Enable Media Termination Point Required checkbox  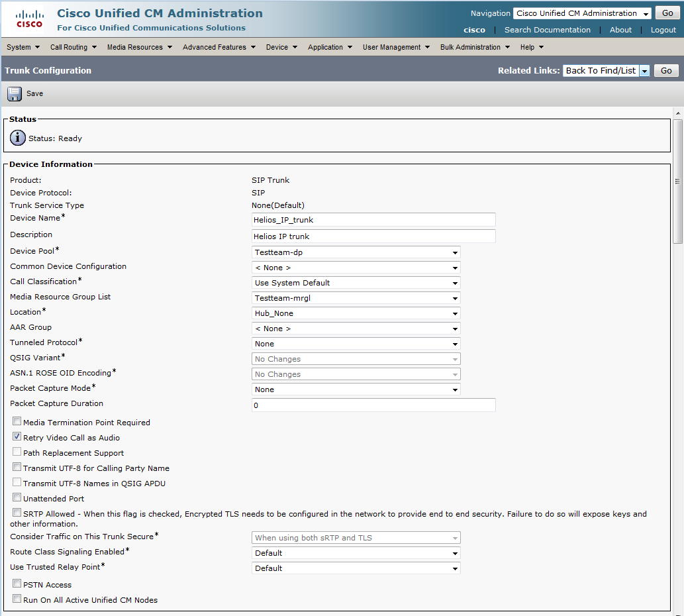17,422
